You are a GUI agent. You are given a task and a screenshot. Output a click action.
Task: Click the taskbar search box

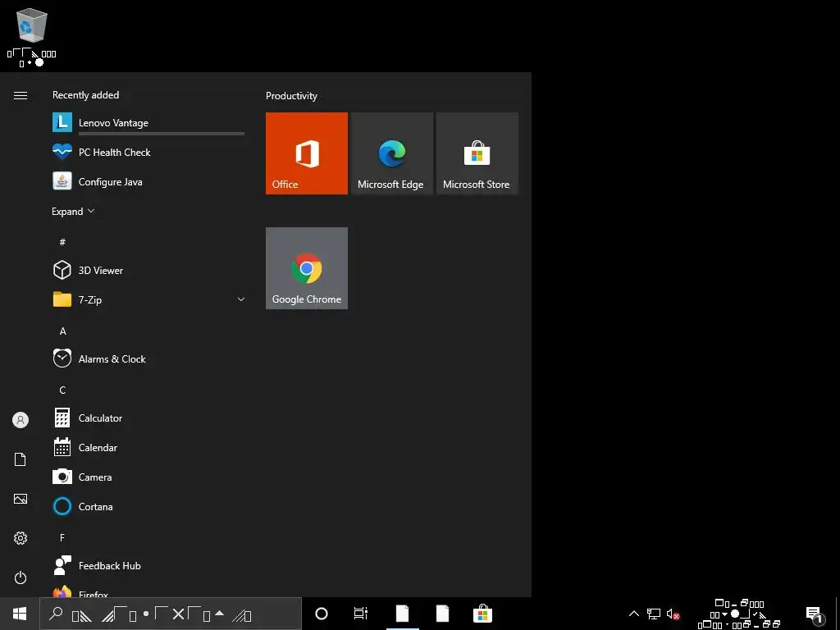click(171, 614)
